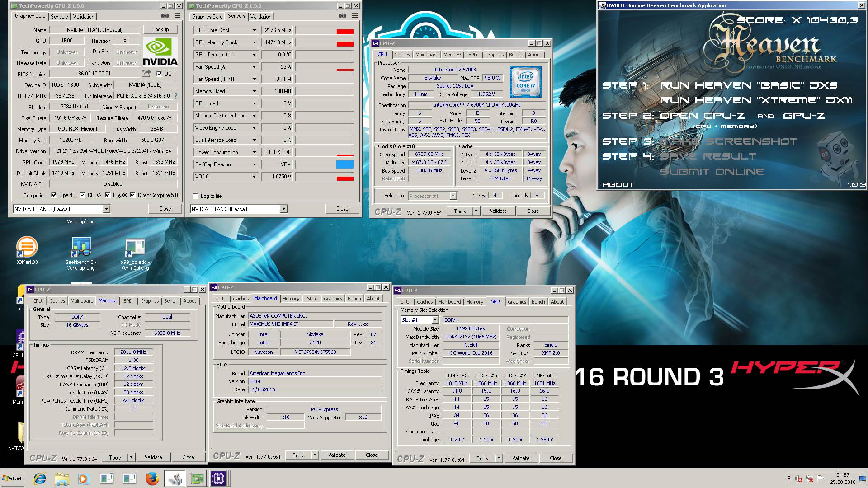Image resolution: width=868 pixels, height=488 pixels.
Task: Open GPU selection dropdown in Graphics Card window
Action: tap(106, 209)
